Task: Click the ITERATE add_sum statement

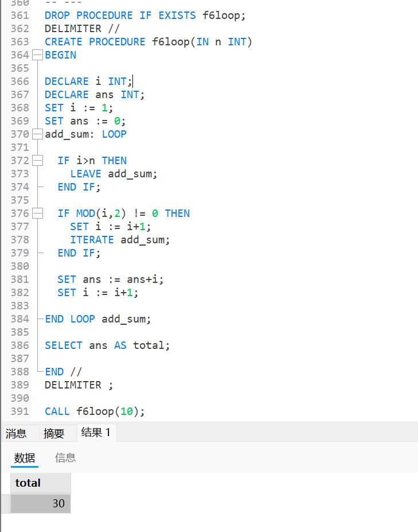Action: point(120,240)
